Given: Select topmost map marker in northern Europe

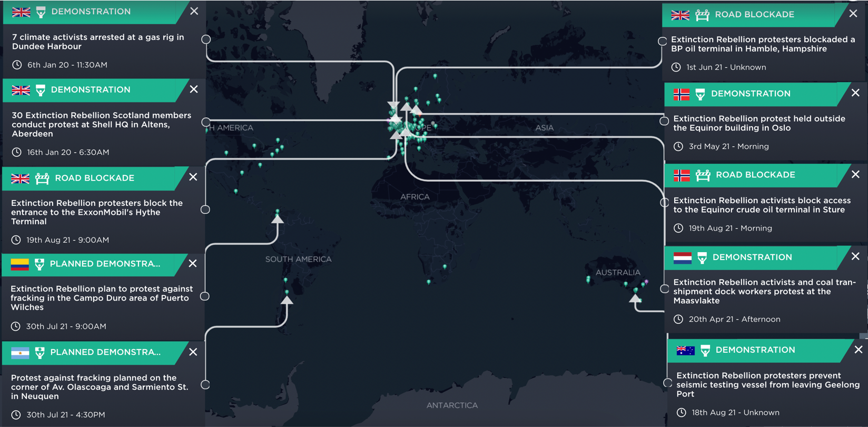Looking at the screenshot, I should [x=435, y=76].
